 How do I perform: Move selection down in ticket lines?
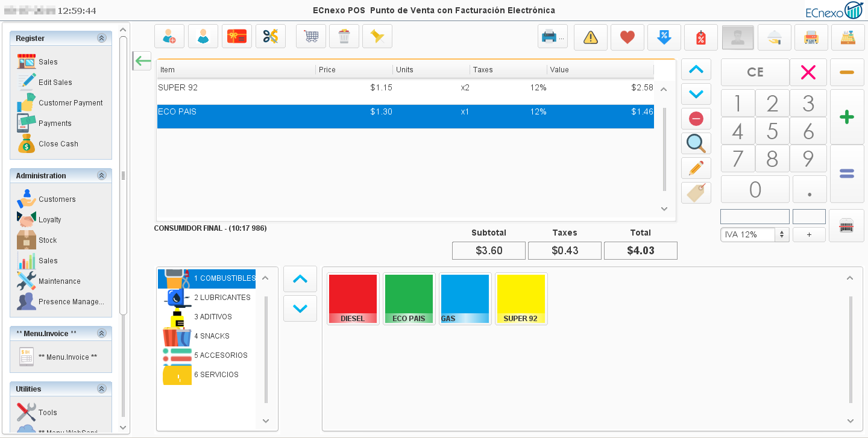696,94
